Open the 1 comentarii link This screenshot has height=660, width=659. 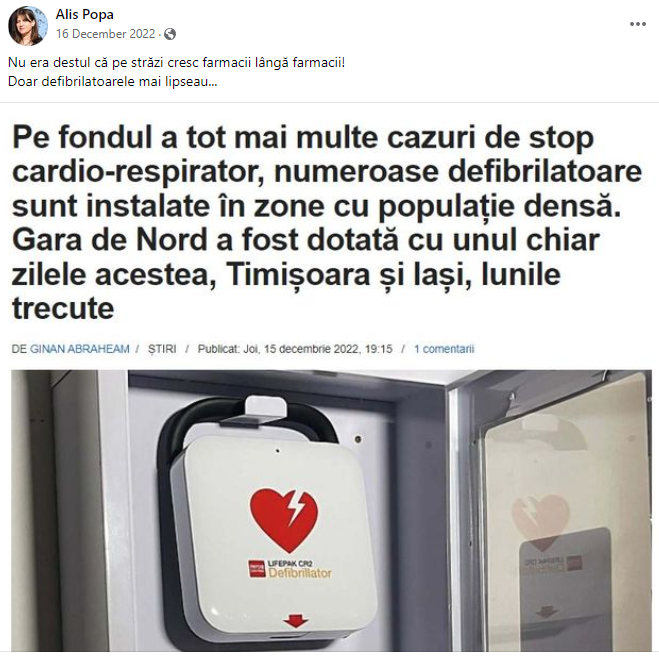pos(444,349)
